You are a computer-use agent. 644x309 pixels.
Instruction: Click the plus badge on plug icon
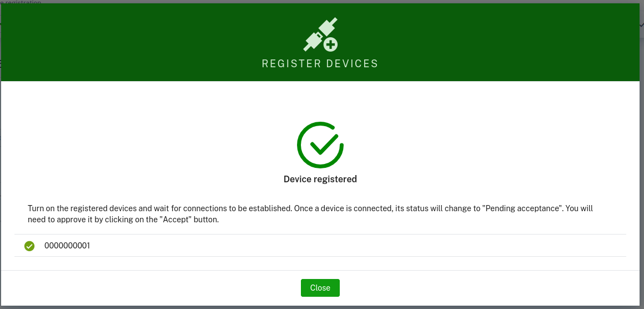point(331,44)
